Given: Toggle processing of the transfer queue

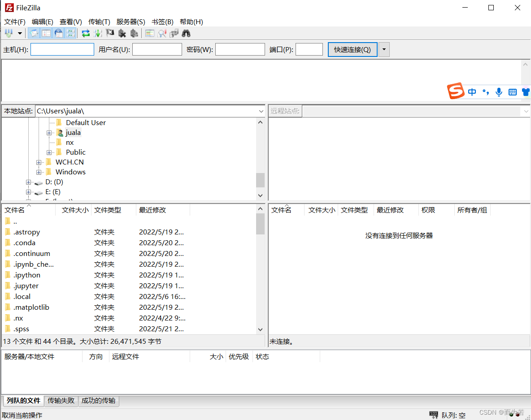Looking at the screenshot, I should [98, 33].
